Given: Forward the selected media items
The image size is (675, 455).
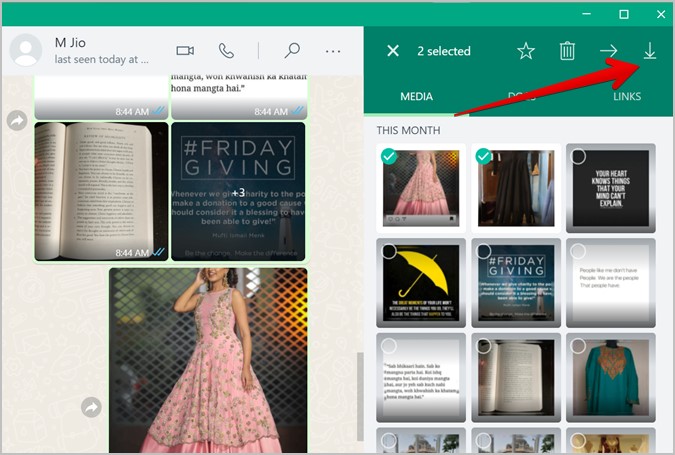Looking at the screenshot, I should (608, 51).
